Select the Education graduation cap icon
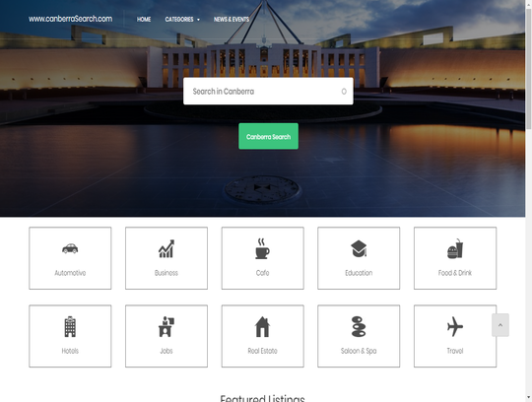 (x=359, y=248)
